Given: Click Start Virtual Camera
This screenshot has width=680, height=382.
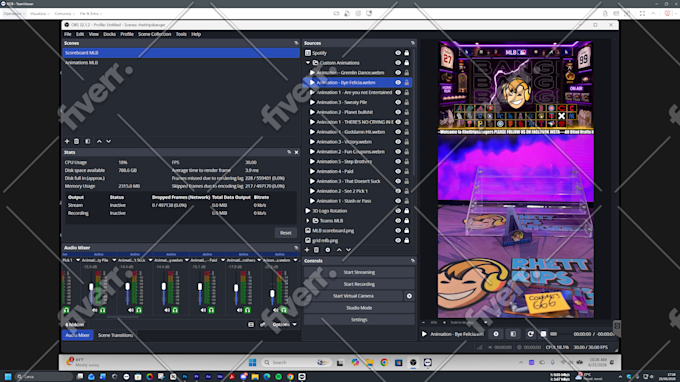Looking at the screenshot, I should coord(353,296).
